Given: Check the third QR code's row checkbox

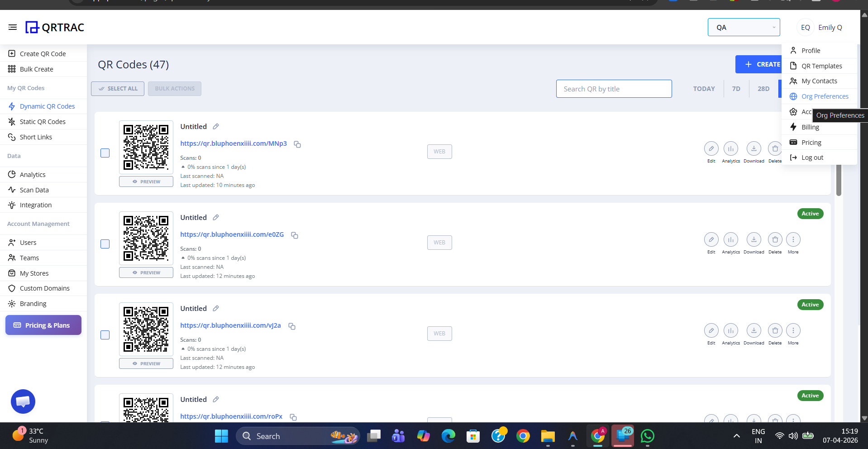Looking at the screenshot, I should (x=105, y=335).
